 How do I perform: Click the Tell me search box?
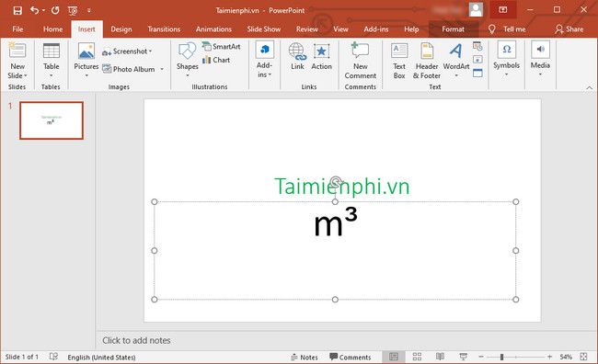[x=507, y=29]
